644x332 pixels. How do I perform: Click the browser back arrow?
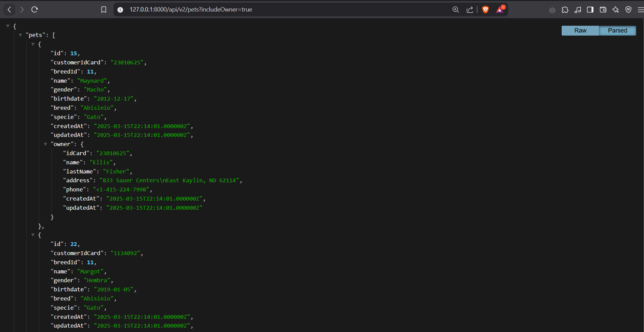pyautogui.click(x=9, y=9)
